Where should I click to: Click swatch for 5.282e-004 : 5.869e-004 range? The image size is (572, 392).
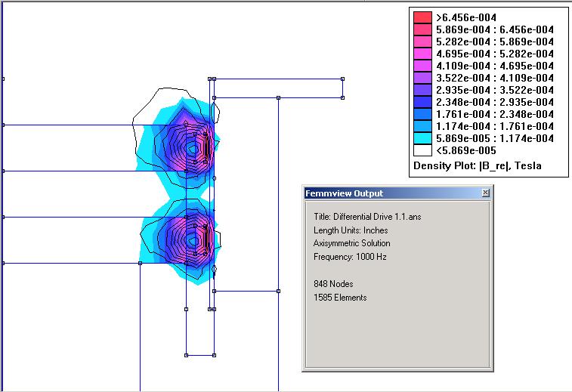click(422, 42)
